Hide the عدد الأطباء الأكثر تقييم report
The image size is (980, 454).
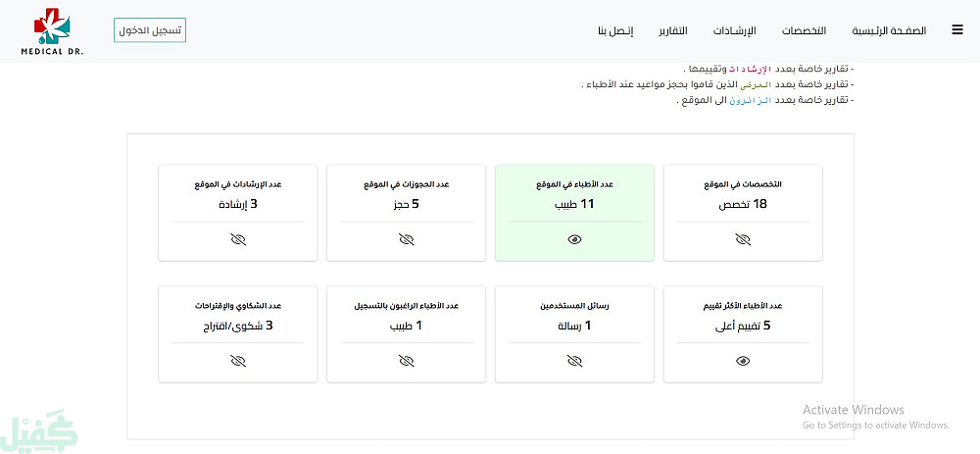[x=743, y=361]
